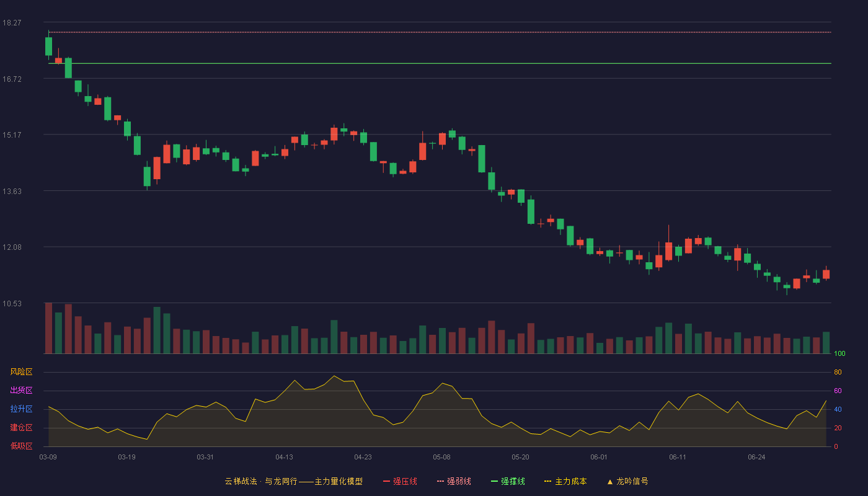Click the 15.17 price axis label

tap(12, 135)
